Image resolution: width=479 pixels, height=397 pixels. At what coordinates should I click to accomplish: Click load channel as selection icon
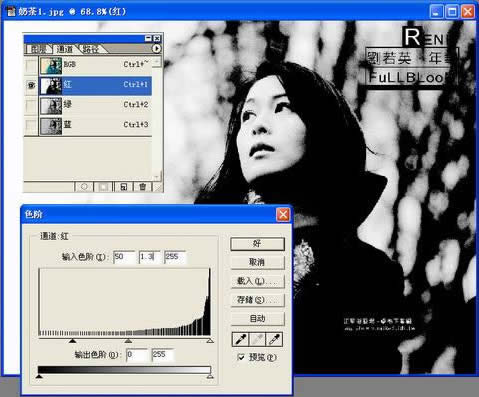coord(84,187)
